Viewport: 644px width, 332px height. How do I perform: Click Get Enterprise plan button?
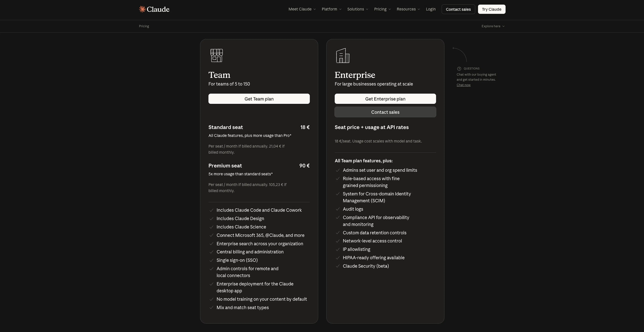(x=385, y=99)
